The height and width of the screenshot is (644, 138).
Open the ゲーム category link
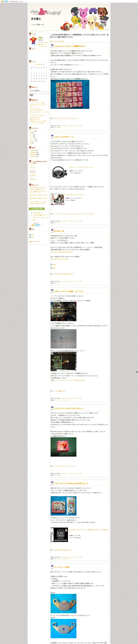point(32,135)
